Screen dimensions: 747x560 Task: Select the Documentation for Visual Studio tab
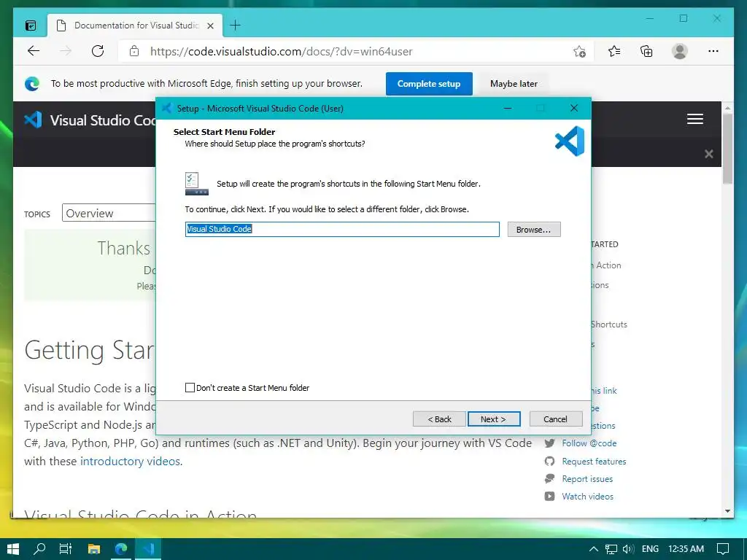pyautogui.click(x=135, y=26)
